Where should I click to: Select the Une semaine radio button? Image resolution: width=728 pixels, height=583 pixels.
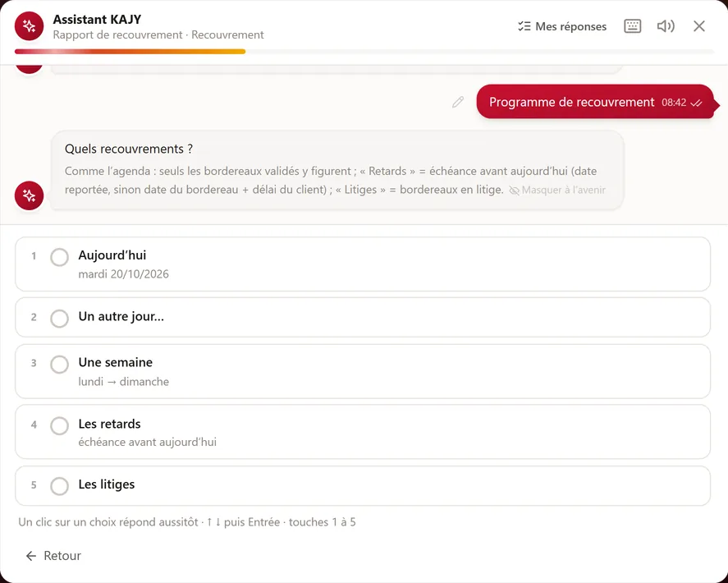(x=59, y=365)
